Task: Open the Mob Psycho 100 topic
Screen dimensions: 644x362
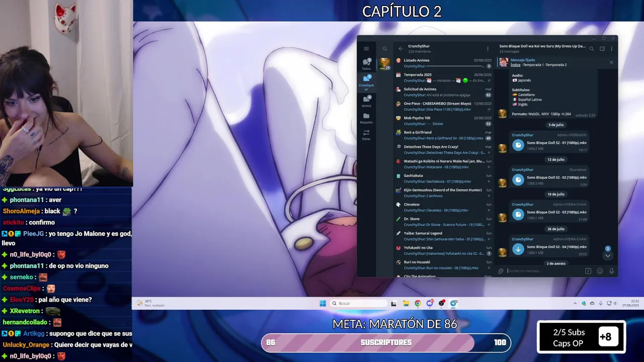Action: tap(444, 121)
